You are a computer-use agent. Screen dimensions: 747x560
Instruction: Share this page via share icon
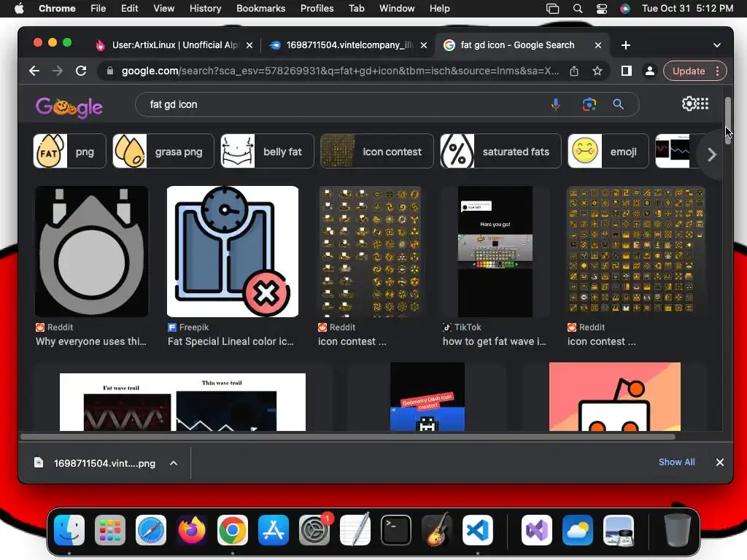coord(574,71)
